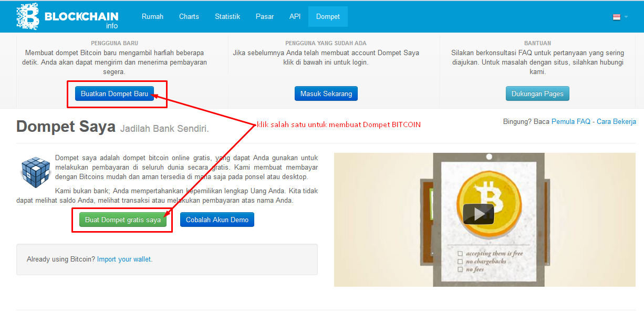Try Cobalah Akun Demo button
Image resolution: width=644 pixels, height=313 pixels.
[x=217, y=220]
